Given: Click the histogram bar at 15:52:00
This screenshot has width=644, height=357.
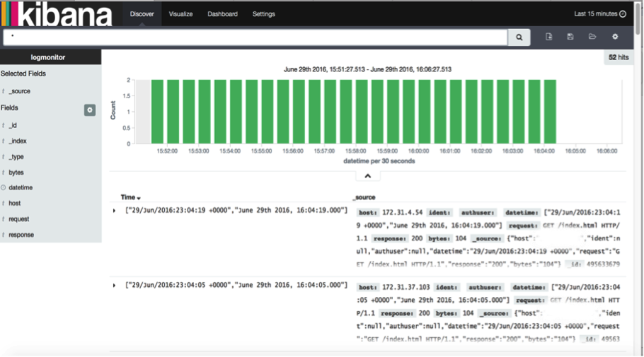Looking at the screenshot, I should pyautogui.click(x=173, y=112).
